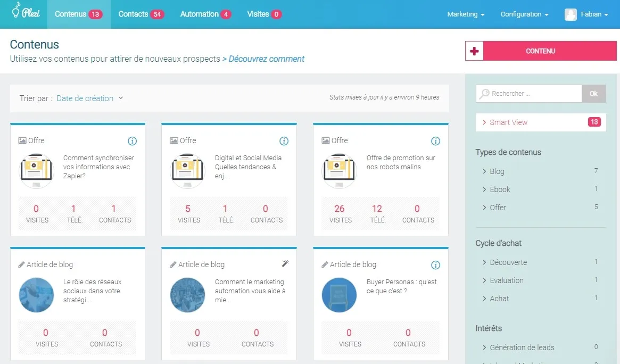Filter content by Blog type

point(497,171)
